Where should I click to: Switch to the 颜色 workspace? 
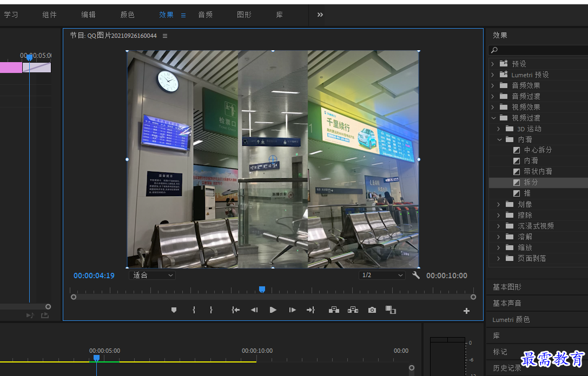coord(127,15)
